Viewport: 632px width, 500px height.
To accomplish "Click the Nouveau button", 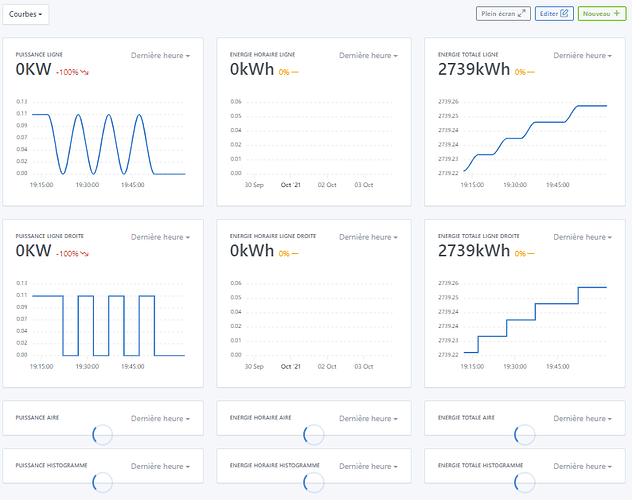I will pos(602,14).
